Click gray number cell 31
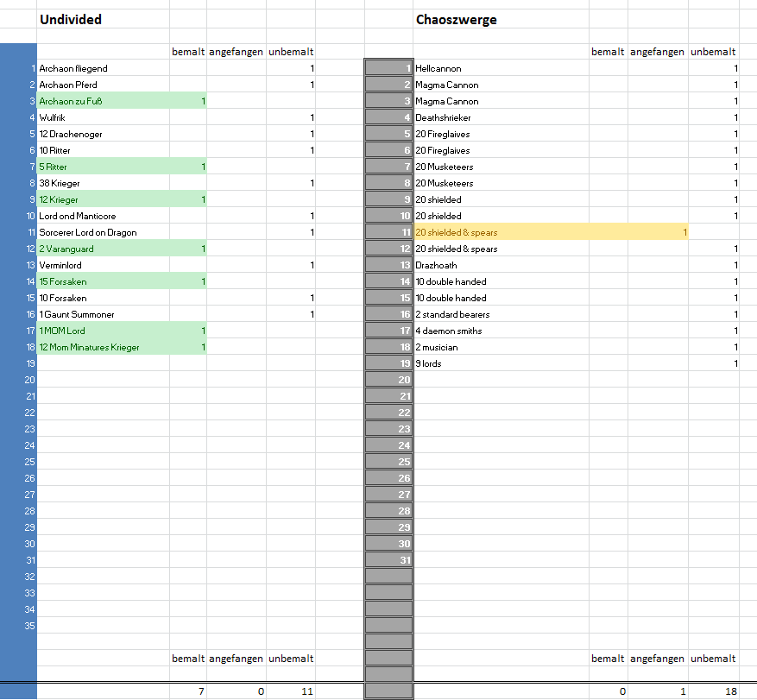The width and height of the screenshot is (757, 700). 388,560
